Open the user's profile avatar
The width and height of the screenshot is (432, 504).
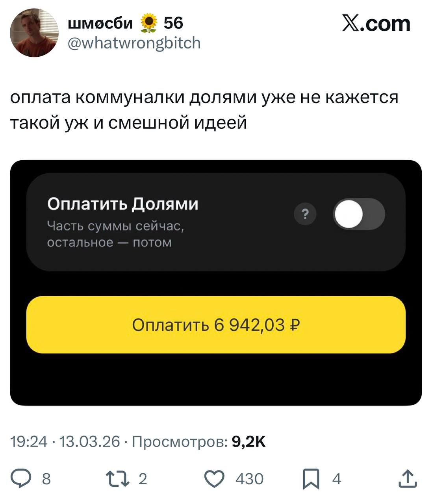click(34, 33)
